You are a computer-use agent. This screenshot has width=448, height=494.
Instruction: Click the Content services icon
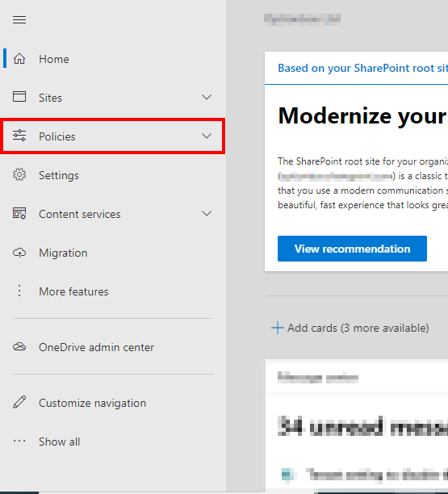tap(19, 213)
